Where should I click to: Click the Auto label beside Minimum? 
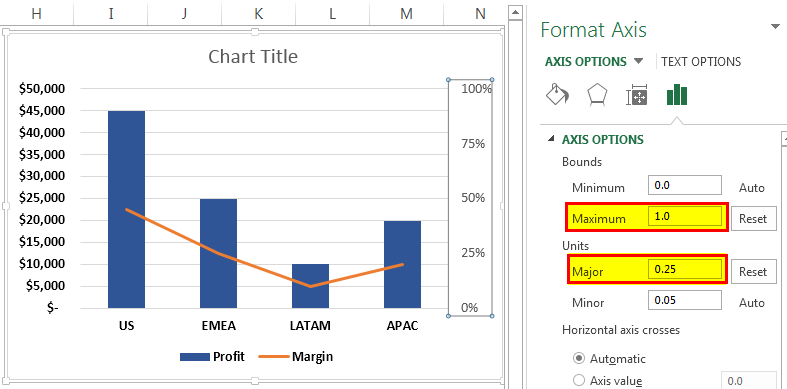751,188
